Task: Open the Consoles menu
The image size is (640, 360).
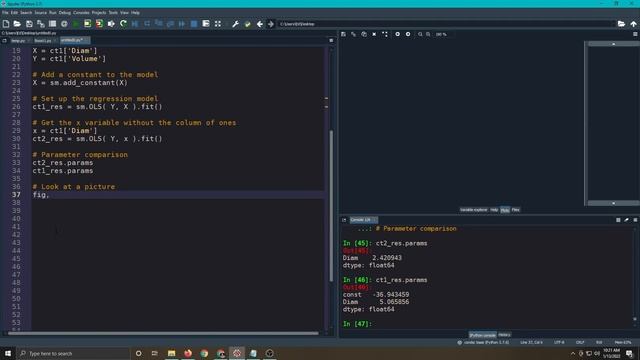Action: [81, 13]
